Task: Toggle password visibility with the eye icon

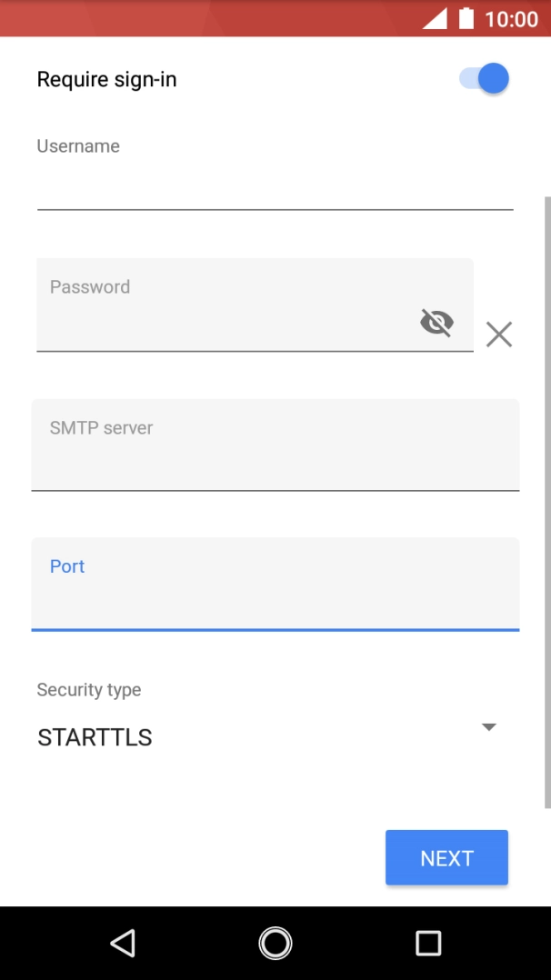Action: [x=437, y=322]
